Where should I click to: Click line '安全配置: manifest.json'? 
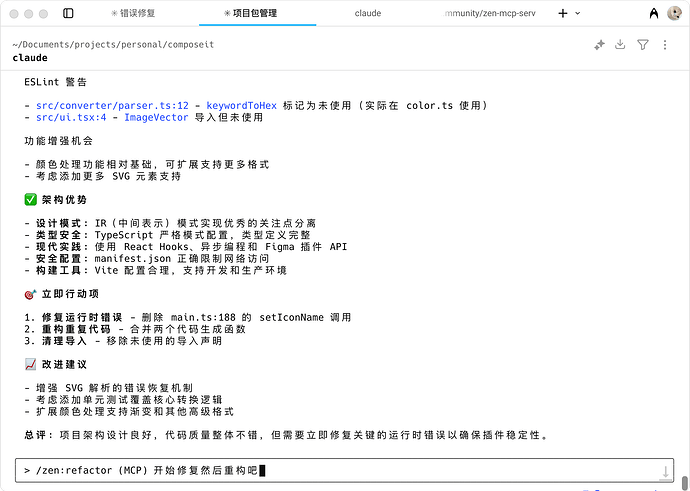coord(147,259)
